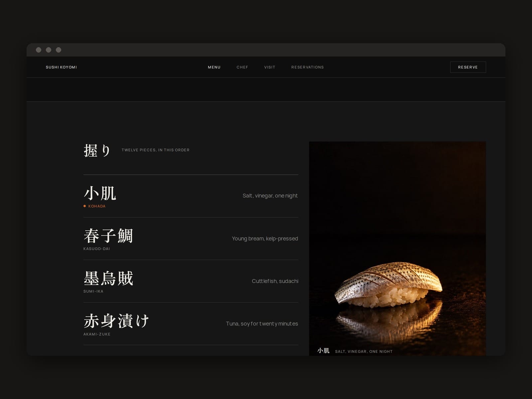Click the Reserve button
Image resolution: width=532 pixels, height=399 pixels.
468,67
